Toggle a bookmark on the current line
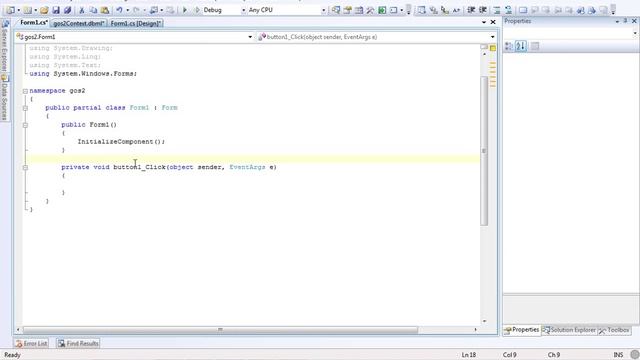Screen dimensions: 640x360 tap(523, 10)
